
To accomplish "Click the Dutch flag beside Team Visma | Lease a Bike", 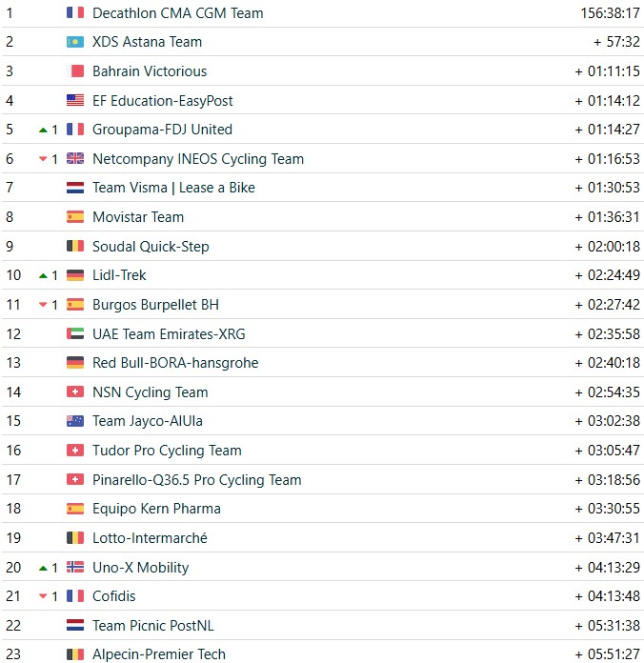I will tap(75, 188).
